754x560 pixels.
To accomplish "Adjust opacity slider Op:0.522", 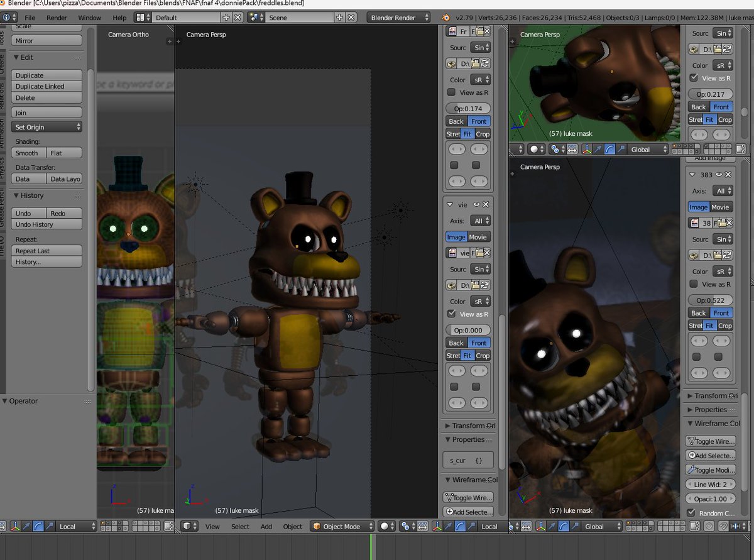I will tap(711, 300).
